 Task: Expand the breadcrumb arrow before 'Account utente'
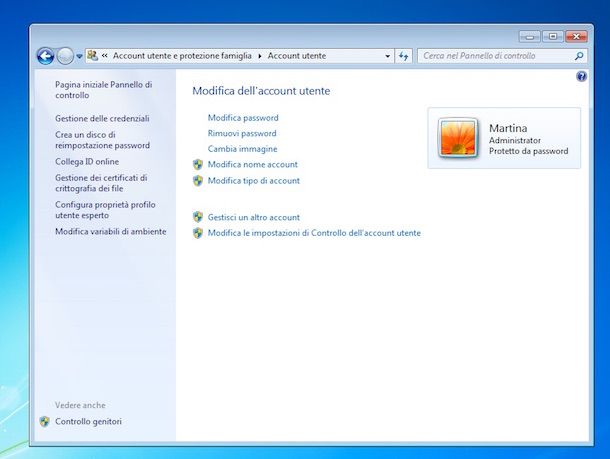261,56
